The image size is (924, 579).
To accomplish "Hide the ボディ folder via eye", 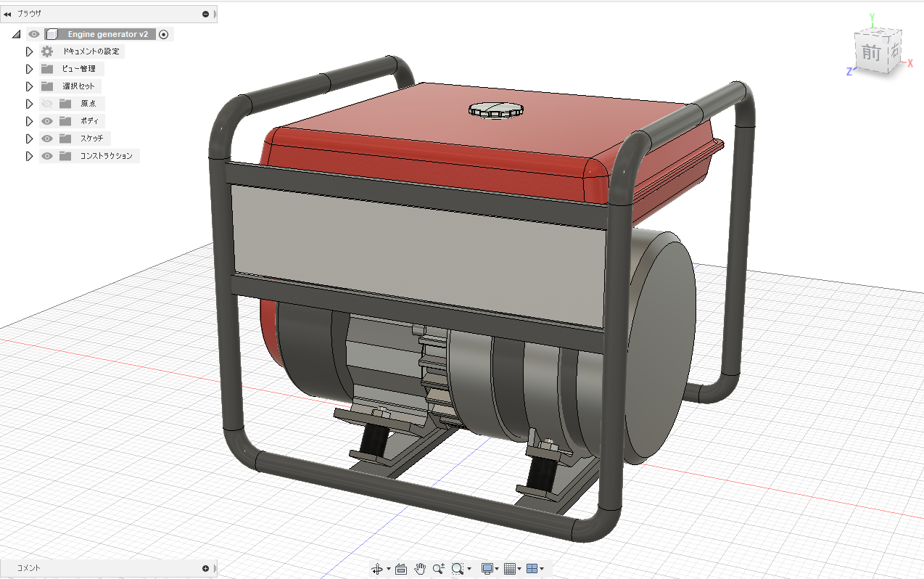I will 47,121.
